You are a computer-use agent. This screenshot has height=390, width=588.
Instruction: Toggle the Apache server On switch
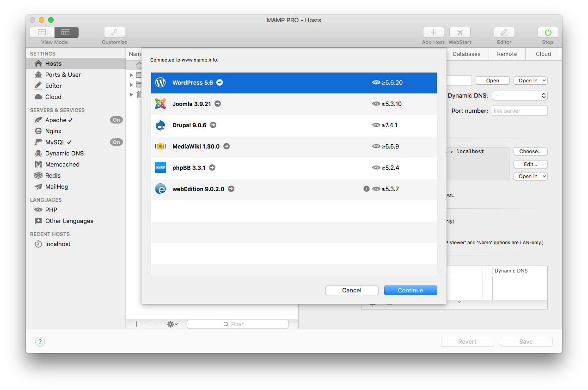pos(116,120)
